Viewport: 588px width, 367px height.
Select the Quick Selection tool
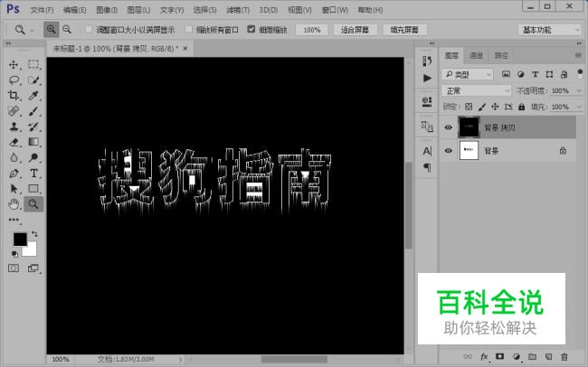click(x=33, y=80)
